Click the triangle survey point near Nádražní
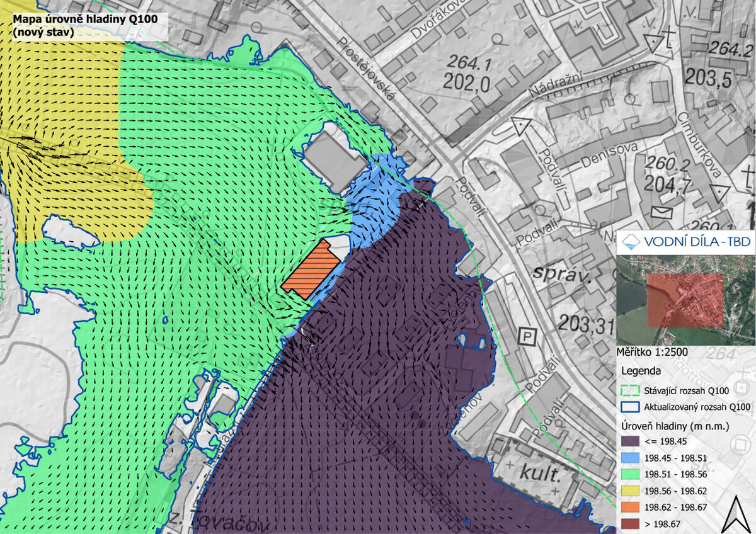The width and height of the screenshot is (756, 534). pos(520,127)
